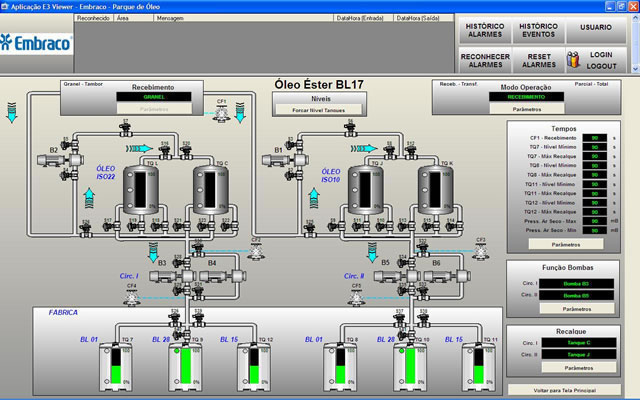The width and height of the screenshot is (640, 400).
Task: Click LOGIN
Action: pyautogui.click(x=601, y=55)
